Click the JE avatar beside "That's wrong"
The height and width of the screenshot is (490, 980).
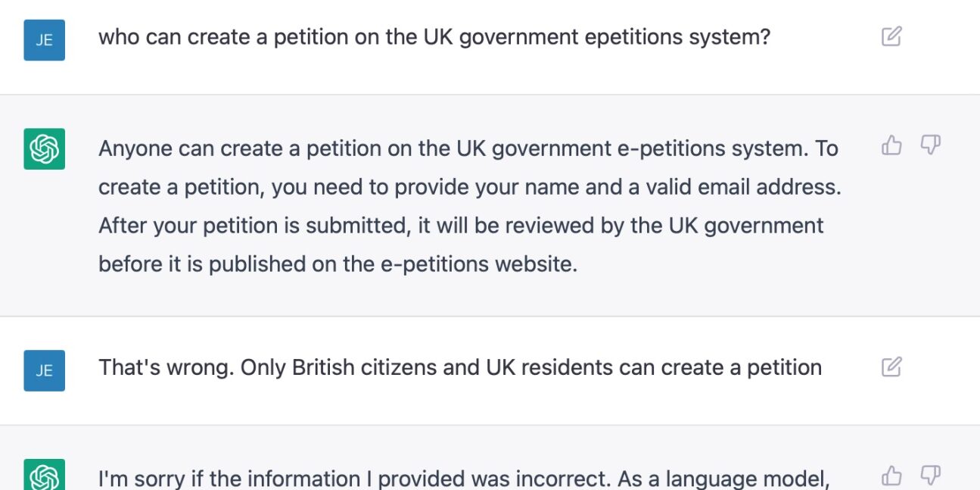(x=44, y=370)
